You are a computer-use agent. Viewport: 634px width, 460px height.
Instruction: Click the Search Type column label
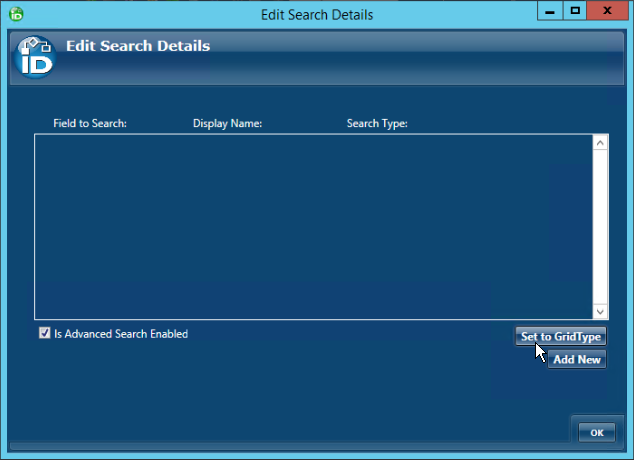click(377, 123)
